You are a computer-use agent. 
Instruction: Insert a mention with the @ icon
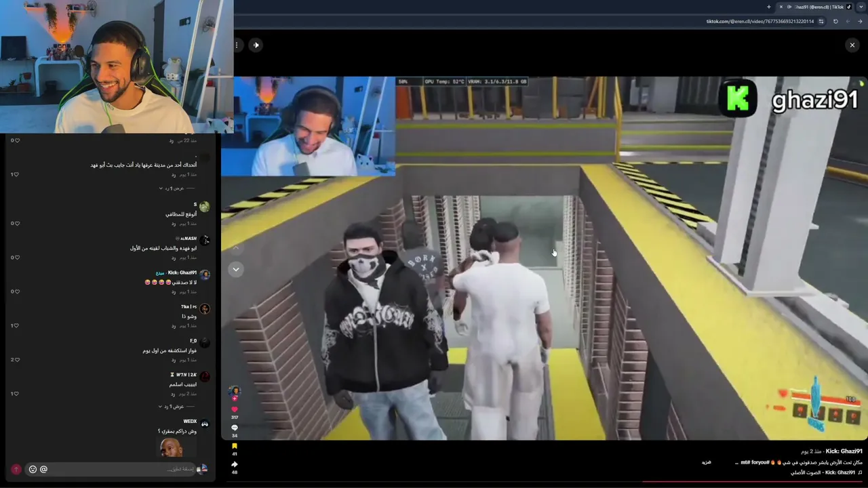(43, 469)
